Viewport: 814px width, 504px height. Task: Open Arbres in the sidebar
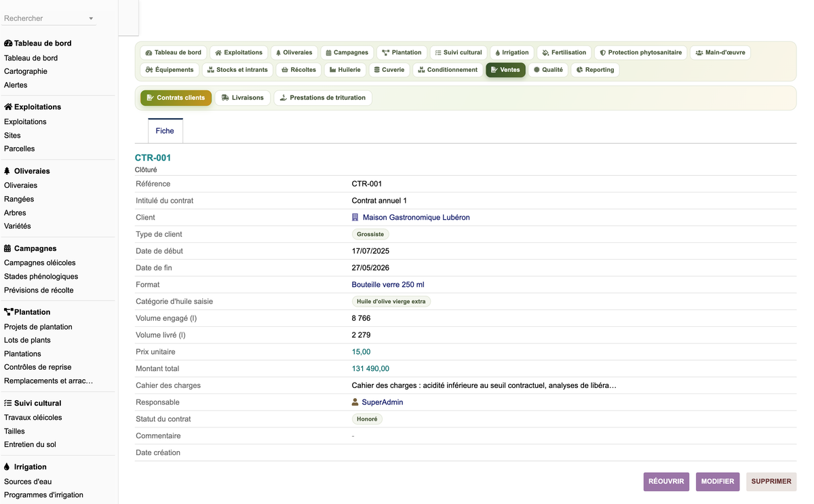pyautogui.click(x=15, y=213)
